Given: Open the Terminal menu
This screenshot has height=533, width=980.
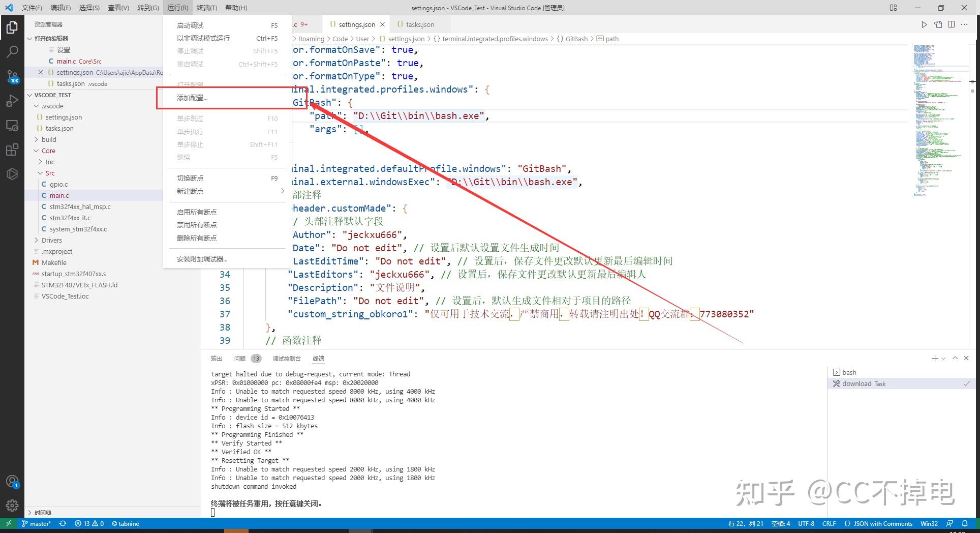Looking at the screenshot, I should pos(206,8).
